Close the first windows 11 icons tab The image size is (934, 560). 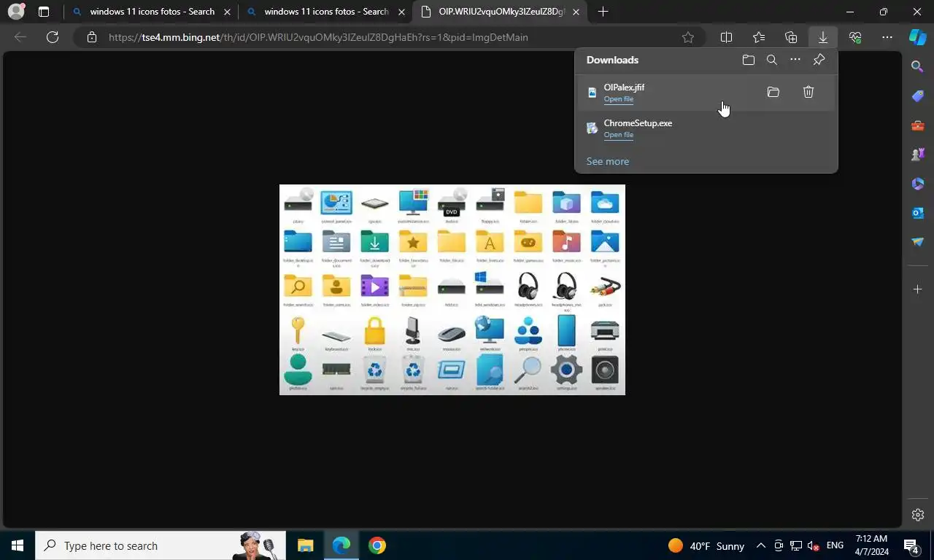227,12
